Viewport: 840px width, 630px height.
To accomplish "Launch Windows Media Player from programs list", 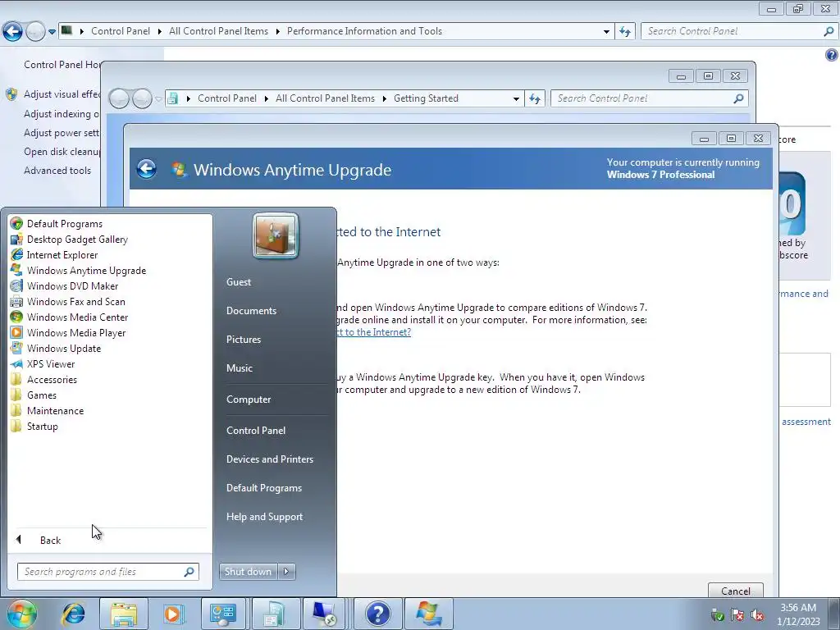I will tap(76, 333).
